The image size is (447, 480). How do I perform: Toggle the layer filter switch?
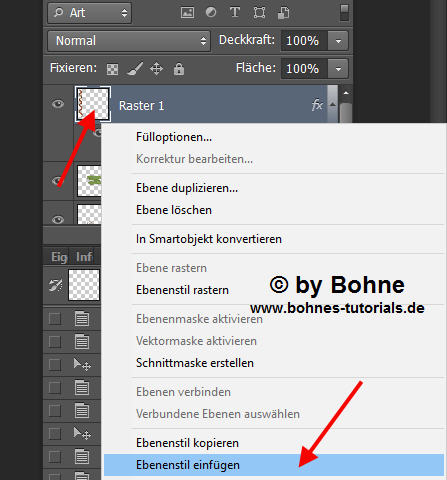tap(344, 13)
